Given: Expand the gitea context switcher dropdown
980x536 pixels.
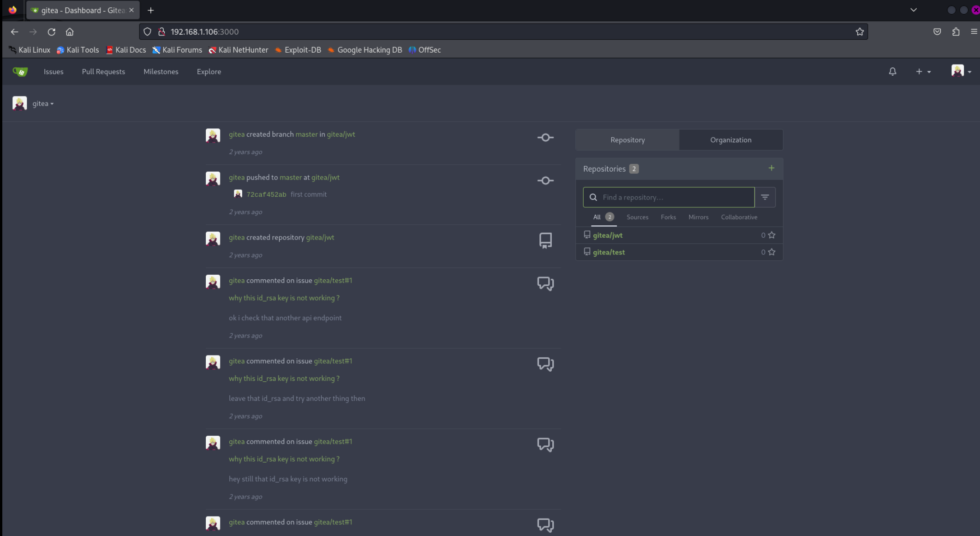Looking at the screenshot, I should coord(43,103).
